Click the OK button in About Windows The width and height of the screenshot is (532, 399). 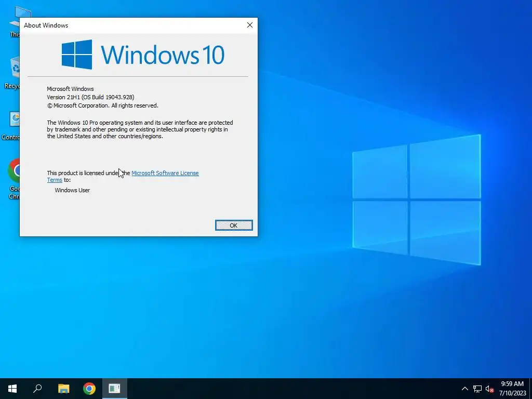click(x=234, y=225)
